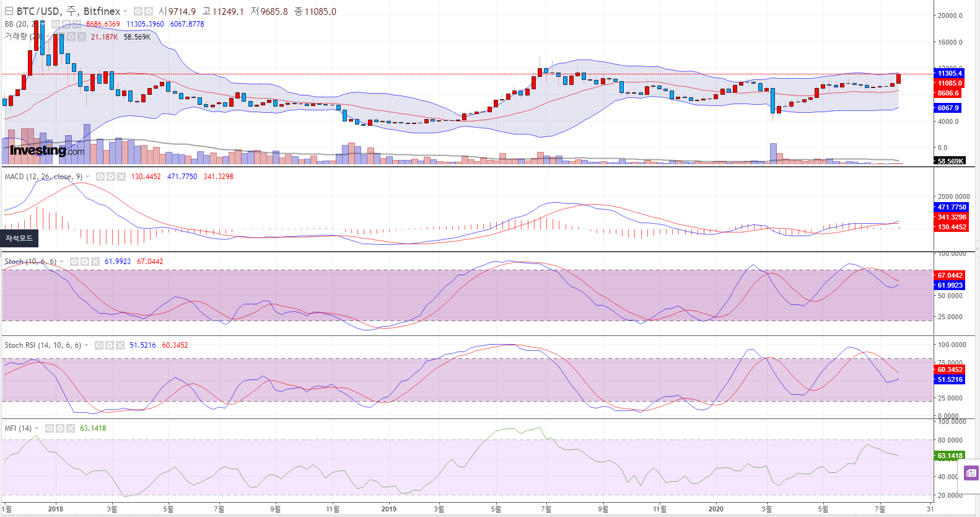Image resolution: width=980 pixels, height=517 pixels.
Task: Click the BB lower value 6067.8778 in legend
Action: pyautogui.click(x=187, y=24)
